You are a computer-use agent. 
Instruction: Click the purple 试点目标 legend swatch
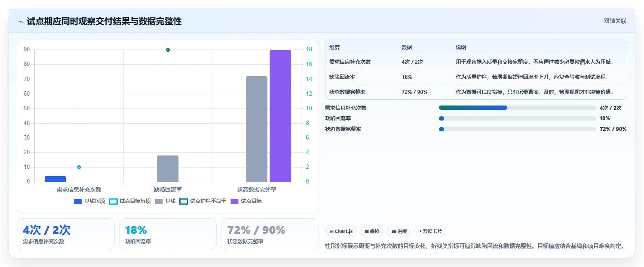point(235,201)
